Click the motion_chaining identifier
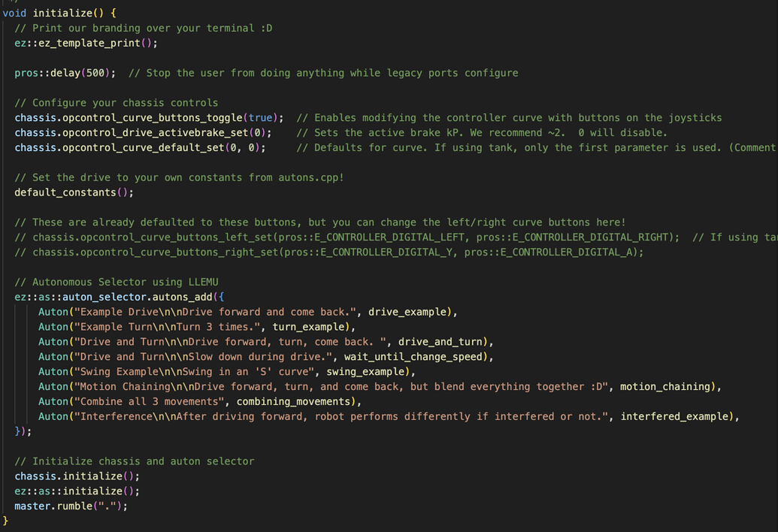Image resolution: width=778 pixels, height=532 pixels. 664,387
